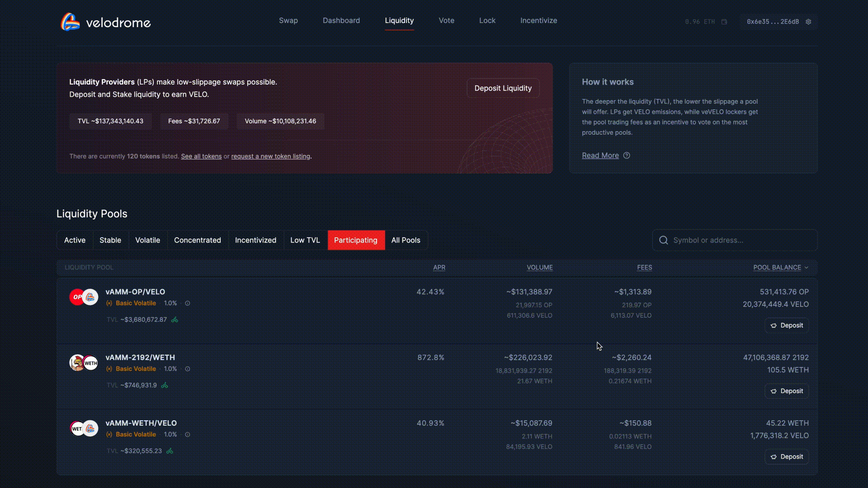Open the Swap page
868x488 pixels.
point(288,21)
